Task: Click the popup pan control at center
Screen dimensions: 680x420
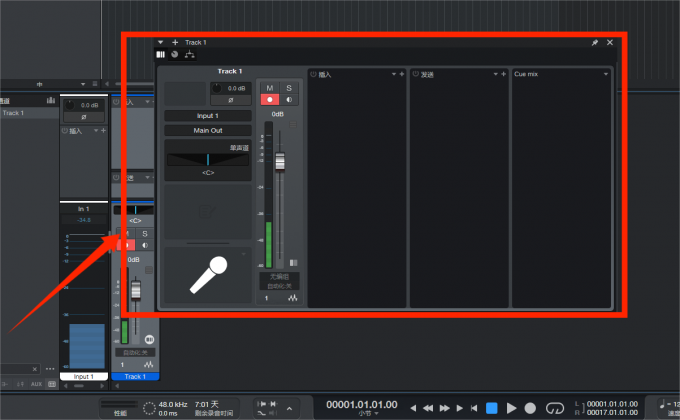Action: pos(208,160)
